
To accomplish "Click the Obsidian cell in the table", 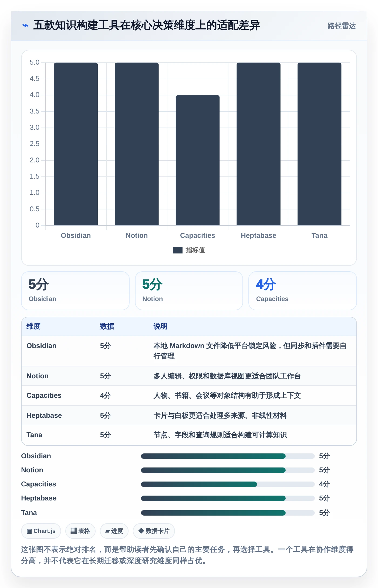I will click(x=42, y=346).
